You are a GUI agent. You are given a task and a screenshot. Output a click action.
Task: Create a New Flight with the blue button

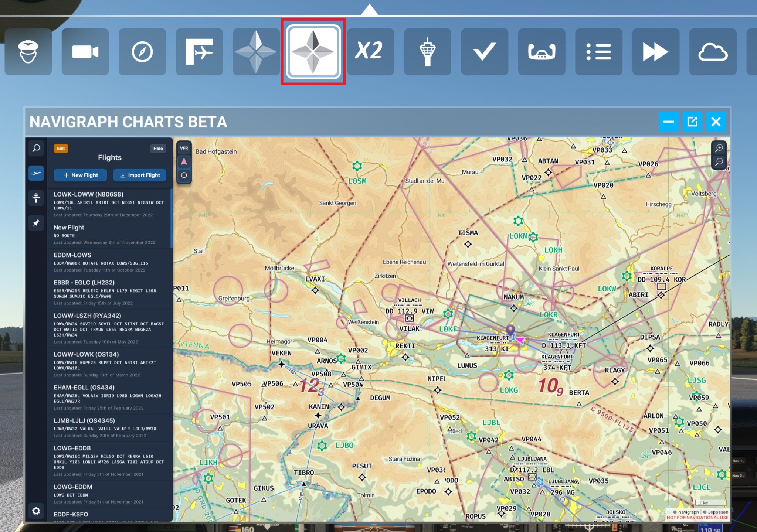(81, 175)
